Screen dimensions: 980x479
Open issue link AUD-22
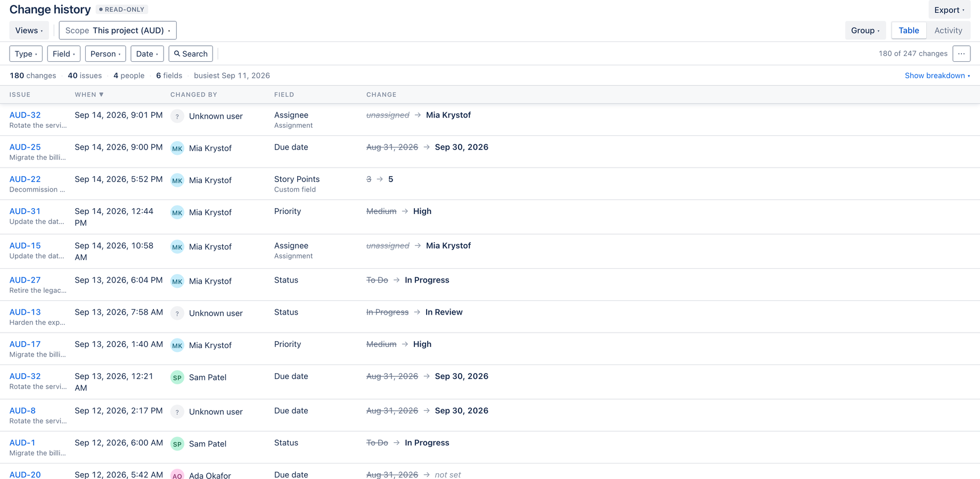point(25,179)
